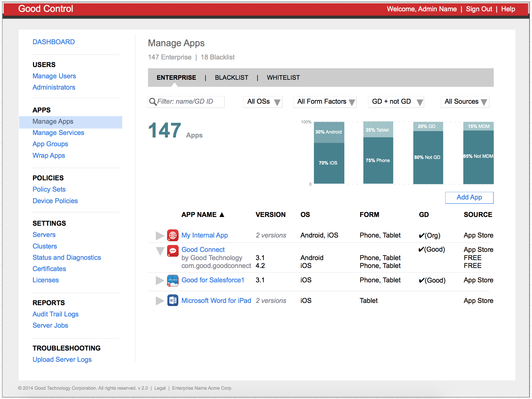Click the Legal link in footer

coord(160,388)
